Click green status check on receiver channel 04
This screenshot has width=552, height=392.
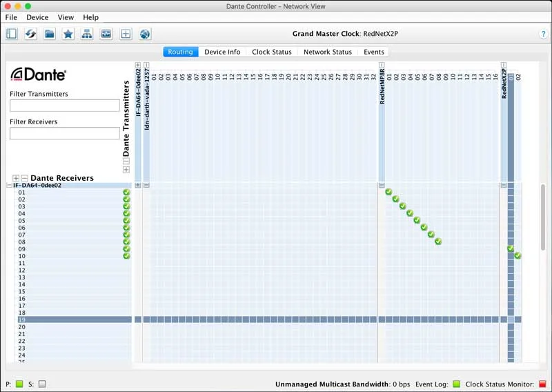[127, 213]
